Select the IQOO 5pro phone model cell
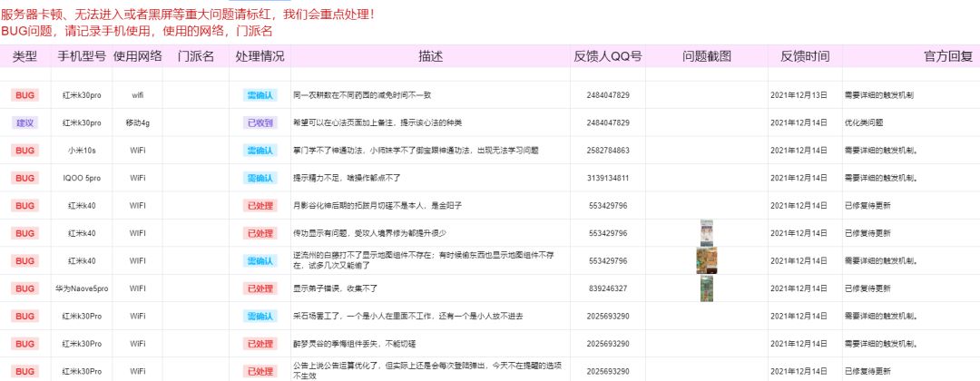The width and height of the screenshot is (980, 381). tap(82, 178)
